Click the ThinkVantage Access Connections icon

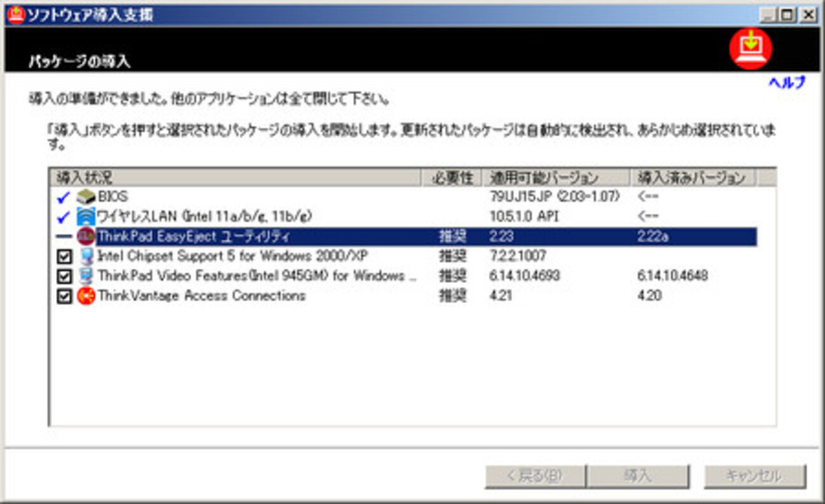(x=86, y=296)
